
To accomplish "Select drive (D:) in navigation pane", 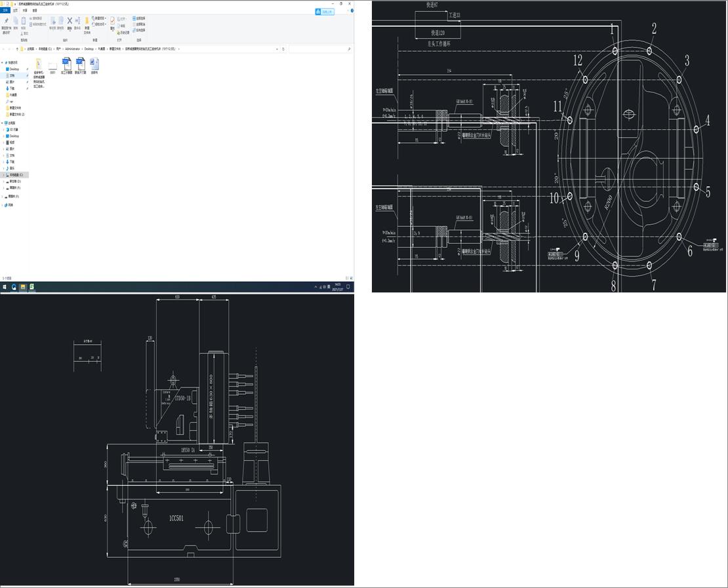I will pyautogui.click(x=15, y=182).
